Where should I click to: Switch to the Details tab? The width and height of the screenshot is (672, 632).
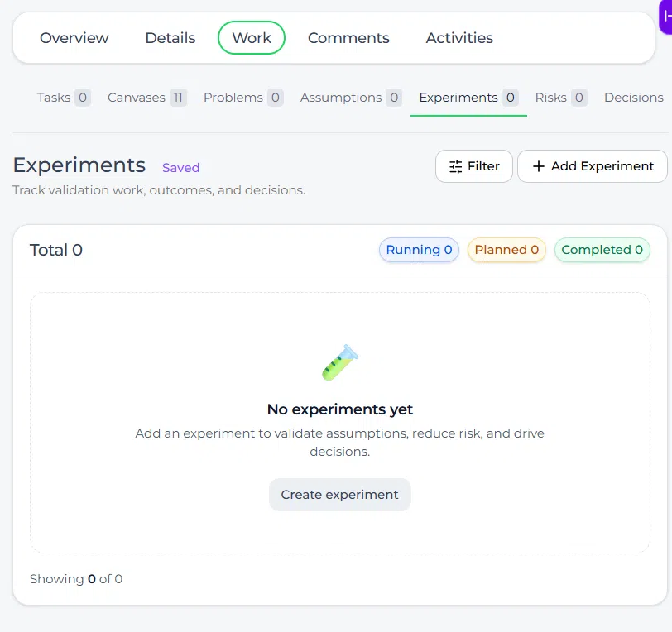coord(170,38)
